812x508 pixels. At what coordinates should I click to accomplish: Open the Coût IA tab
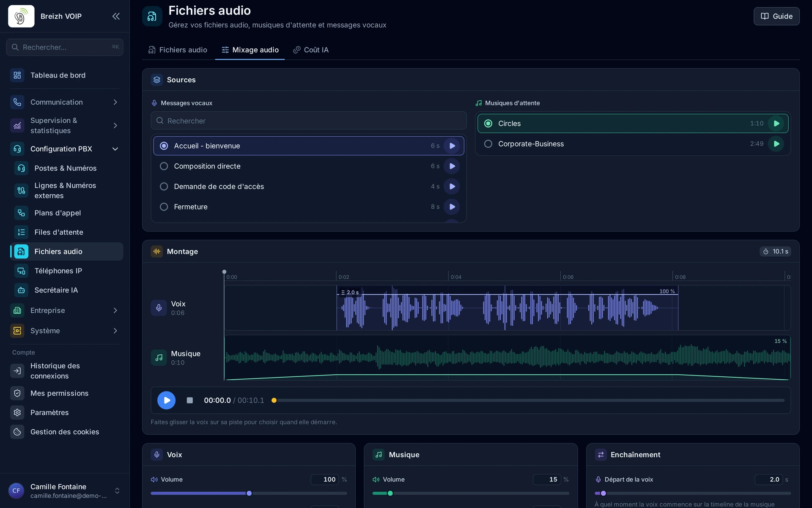click(x=311, y=50)
